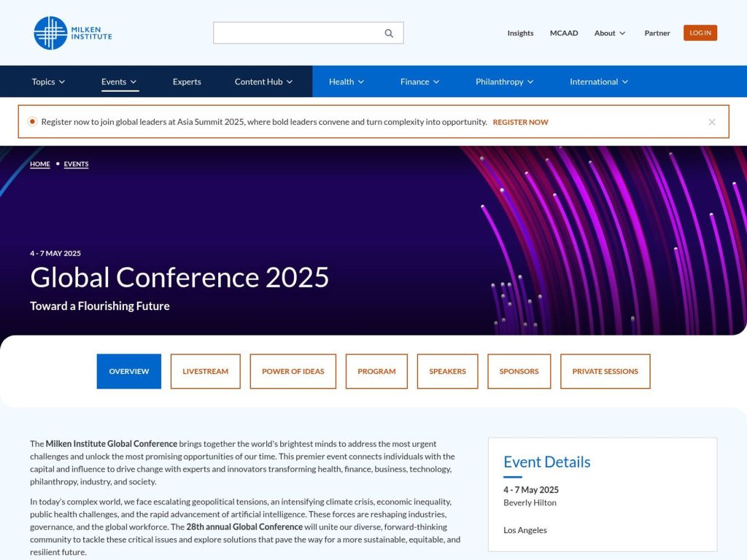This screenshot has width=747, height=560.
Task: Expand the Finance menu
Action: click(419, 82)
